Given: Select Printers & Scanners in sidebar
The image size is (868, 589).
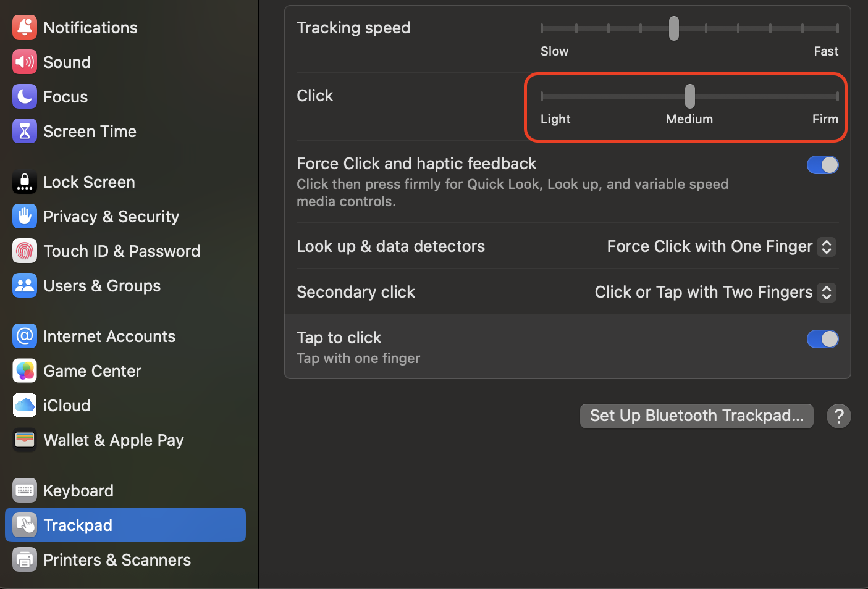Looking at the screenshot, I should 117,559.
